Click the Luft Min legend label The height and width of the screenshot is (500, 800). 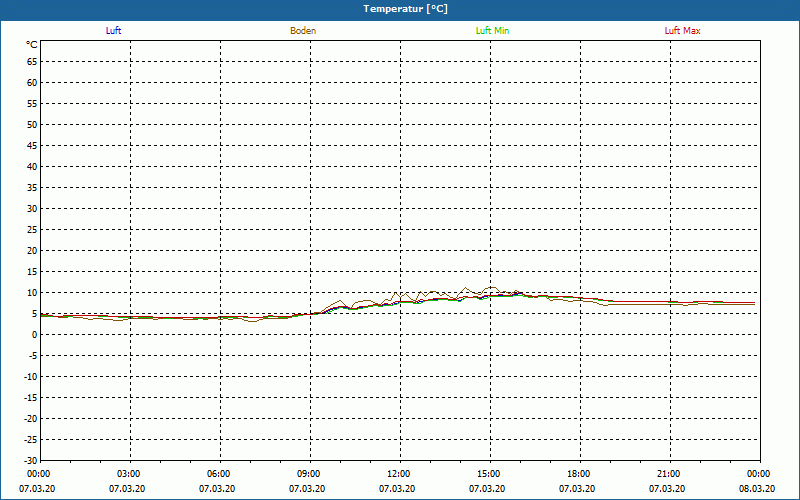(x=492, y=31)
